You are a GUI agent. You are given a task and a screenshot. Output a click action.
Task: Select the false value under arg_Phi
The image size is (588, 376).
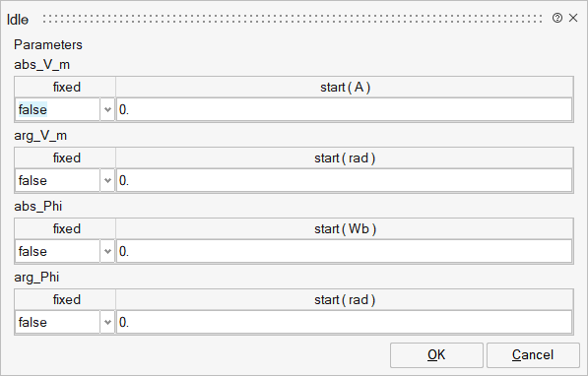pyautogui.click(x=33, y=322)
